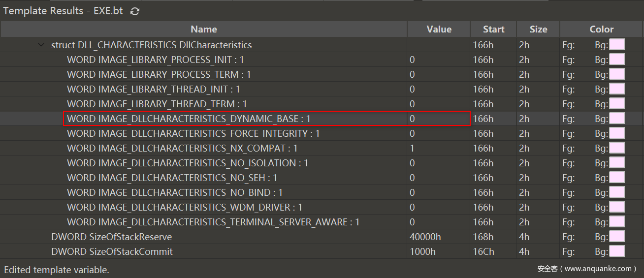This screenshot has width=644, height=278.
Task: Click the Start column header
Action: point(493,30)
